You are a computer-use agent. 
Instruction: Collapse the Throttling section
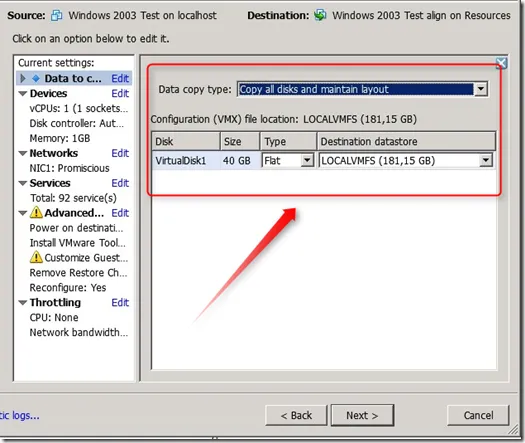point(23,303)
